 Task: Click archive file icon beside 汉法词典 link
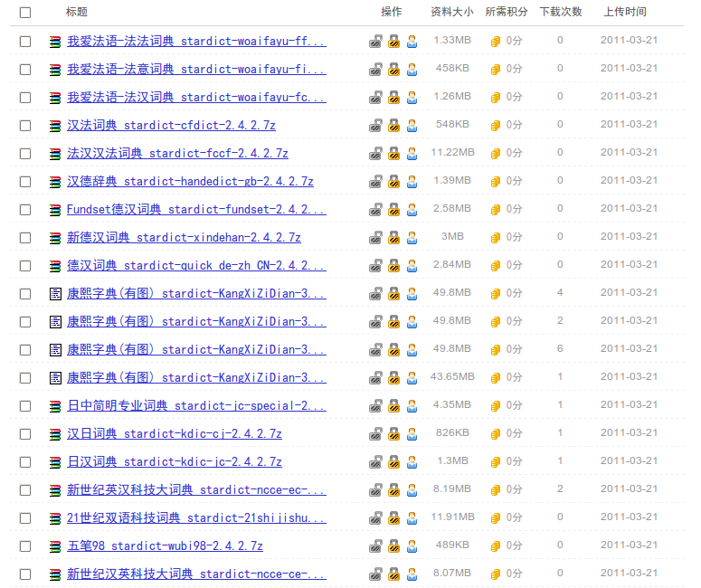pos(55,126)
